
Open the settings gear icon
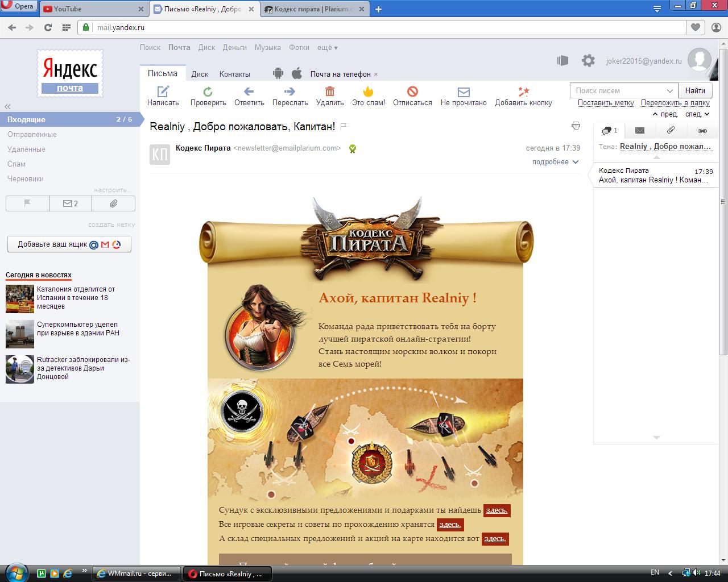click(x=588, y=61)
